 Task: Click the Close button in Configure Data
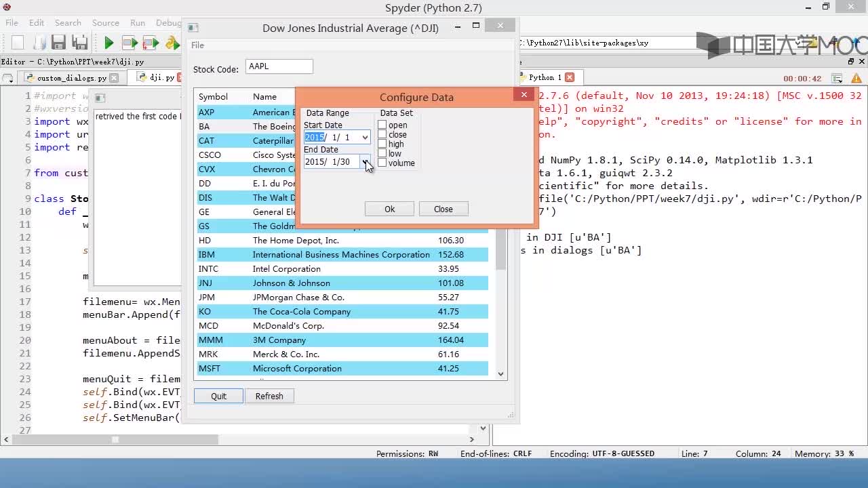click(443, 209)
